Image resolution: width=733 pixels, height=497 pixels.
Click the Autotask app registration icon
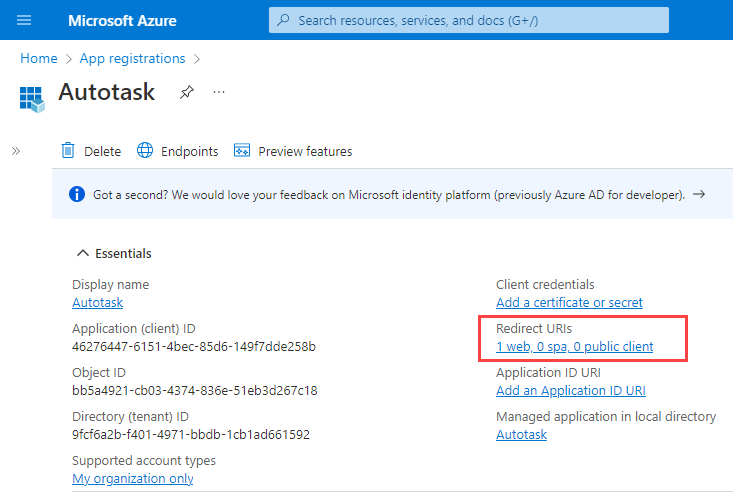tap(32, 99)
